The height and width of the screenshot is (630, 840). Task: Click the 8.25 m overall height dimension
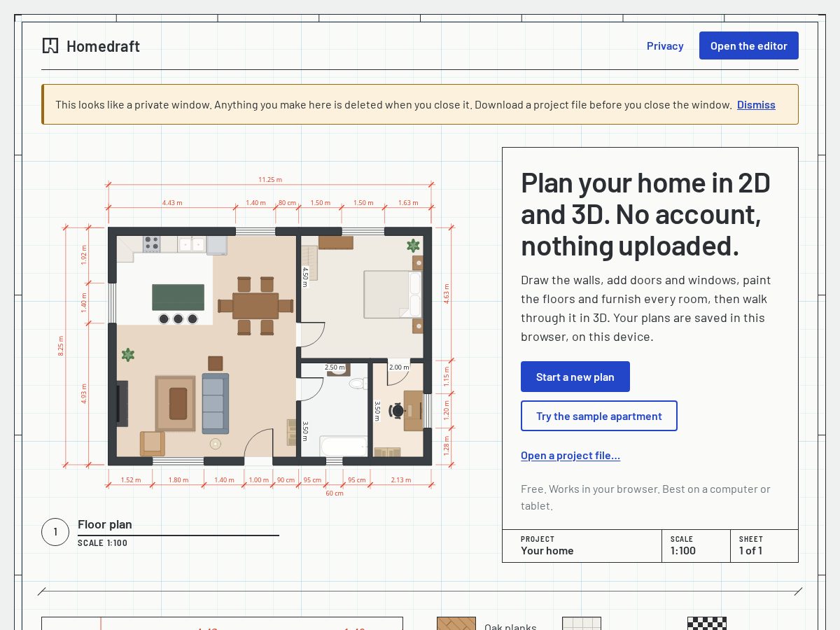pos(61,346)
